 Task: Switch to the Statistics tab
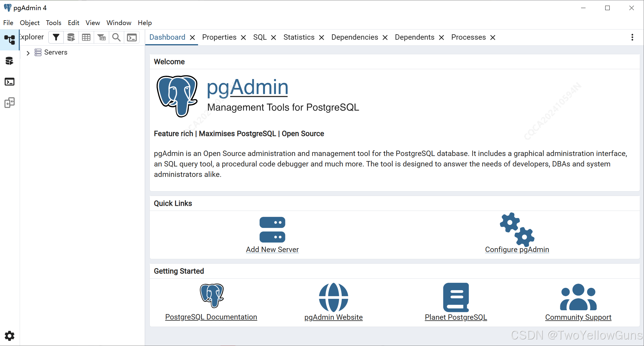(x=299, y=37)
